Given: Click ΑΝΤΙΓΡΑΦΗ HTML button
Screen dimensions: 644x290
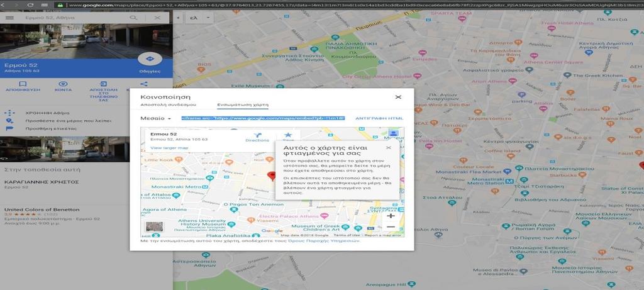Looking at the screenshot, I should (379, 118).
